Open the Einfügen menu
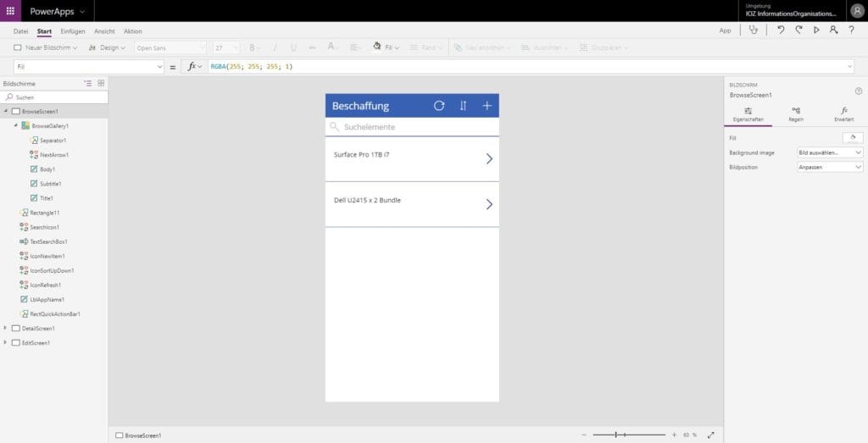 pos(73,31)
